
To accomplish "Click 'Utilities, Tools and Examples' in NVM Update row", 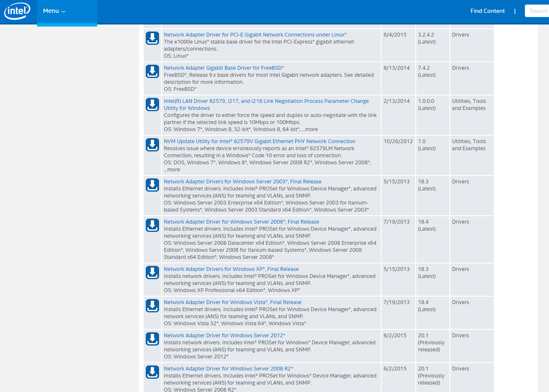I will tap(469, 145).
